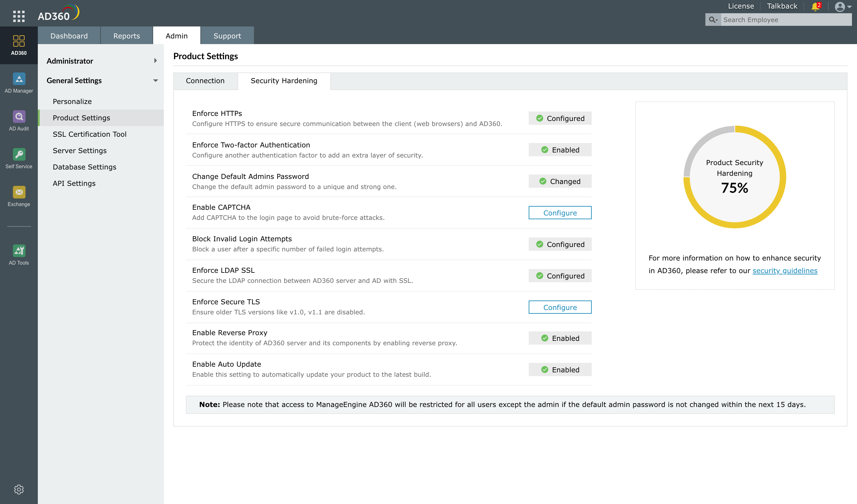Click the AD360 home sidebar icon
857x504 pixels.
[x=19, y=45]
